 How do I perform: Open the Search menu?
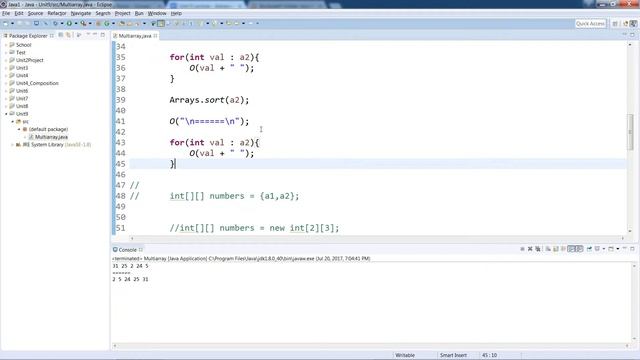pos(103,13)
